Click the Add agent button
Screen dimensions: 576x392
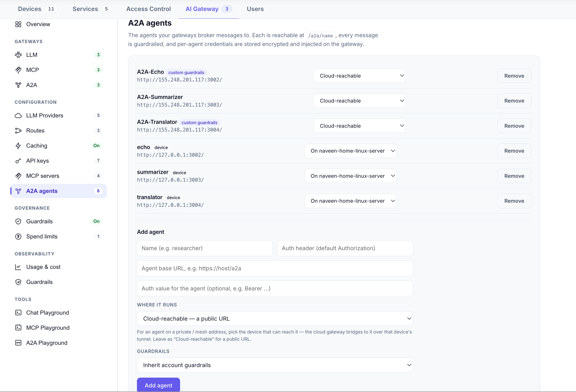click(158, 385)
